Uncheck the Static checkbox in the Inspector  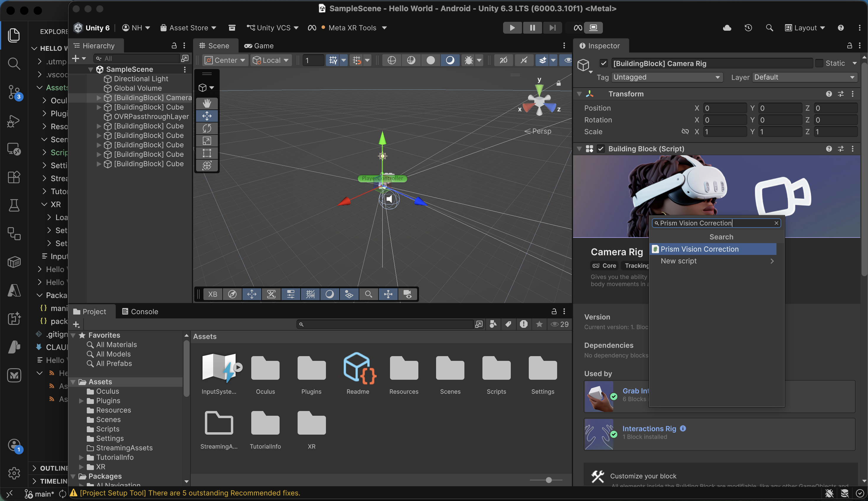pos(820,63)
